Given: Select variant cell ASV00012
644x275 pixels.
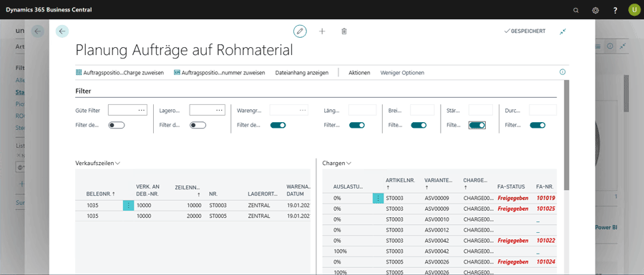Looking at the screenshot, I should tap(436, 230).
